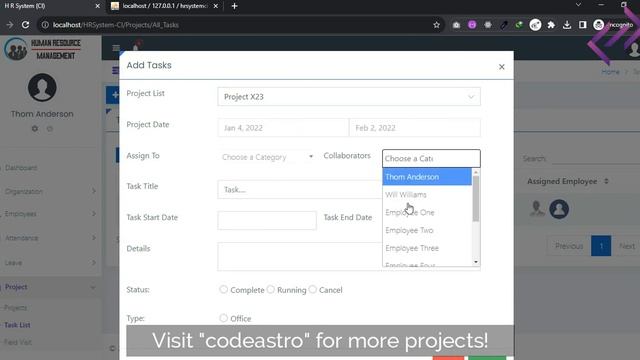Viewport: 640px width, 360px height.
Task: Choose Employee One from the collaborators list
Action: [427, 212]
